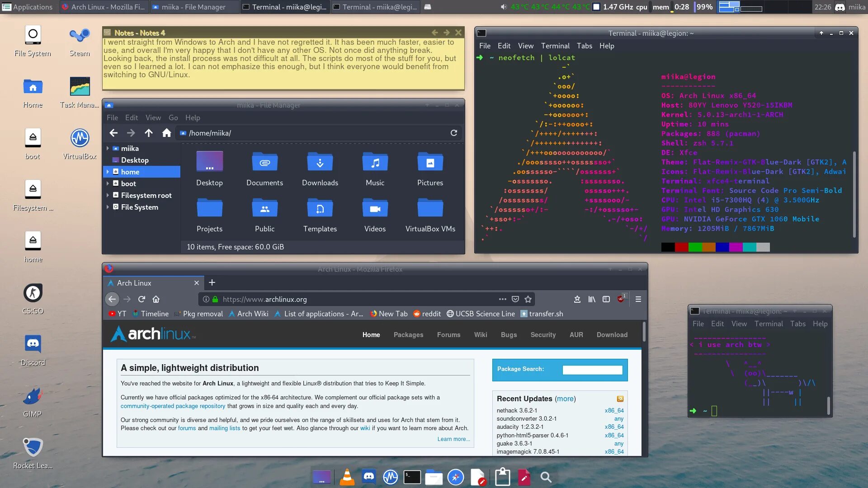Launch Discord from the desktop
This screenshot has height=488, width=868.
pyautogui.click(x=33, y=350)
